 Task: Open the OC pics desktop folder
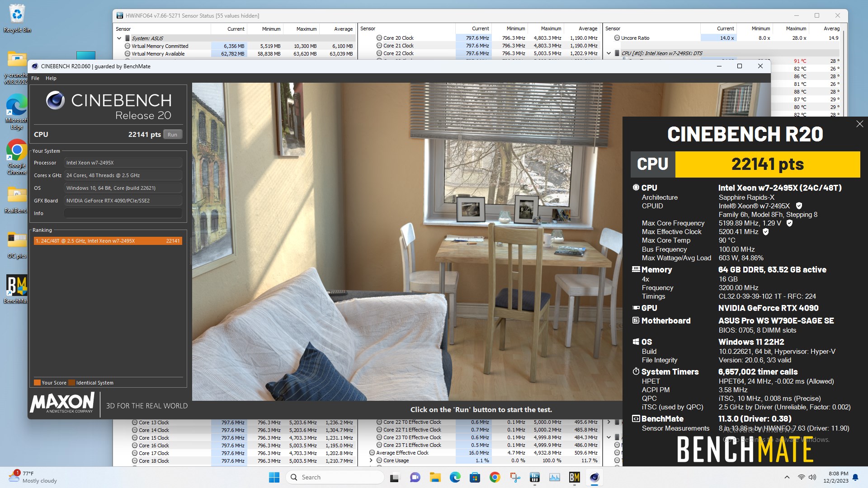[17, 245]
